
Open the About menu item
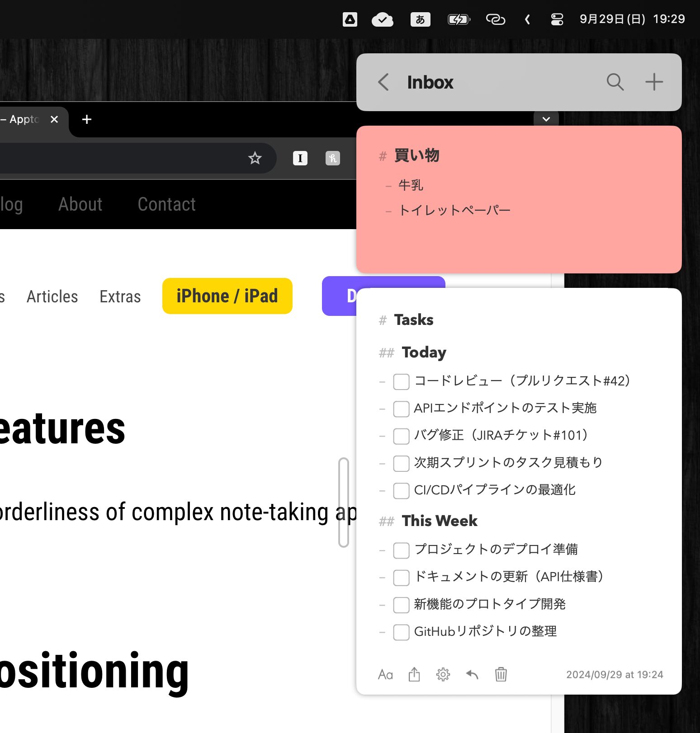(80, 204)
